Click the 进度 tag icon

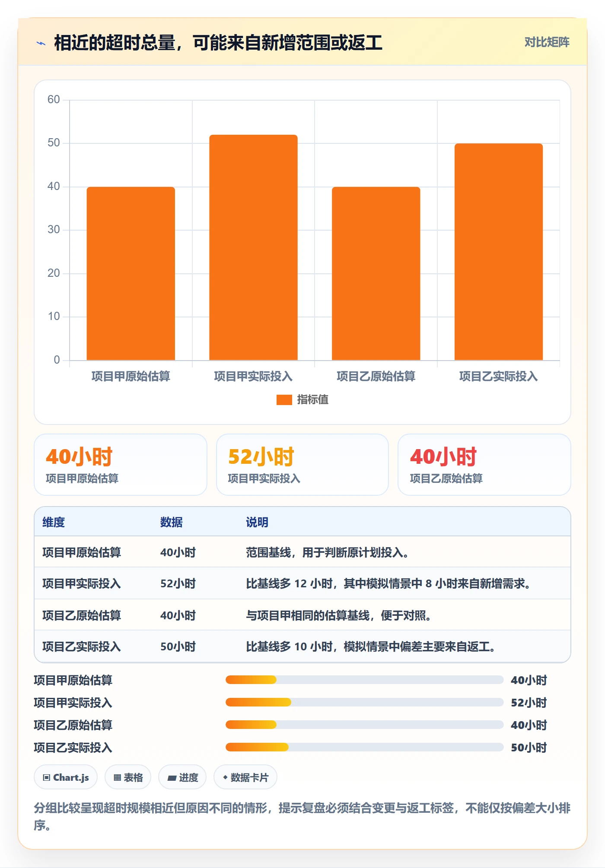pos(172,778)
